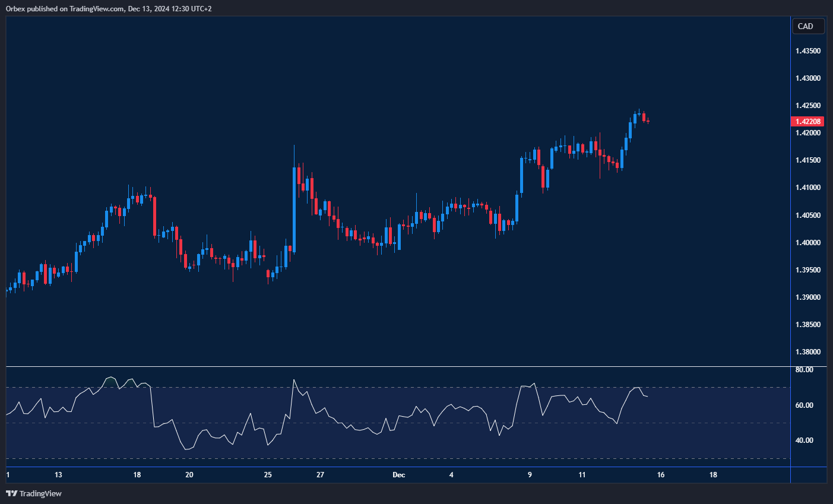Click the TradingView logo icon
Image resolution: width=833 pixels, height=504 pixels.
[x=11, y=493]
